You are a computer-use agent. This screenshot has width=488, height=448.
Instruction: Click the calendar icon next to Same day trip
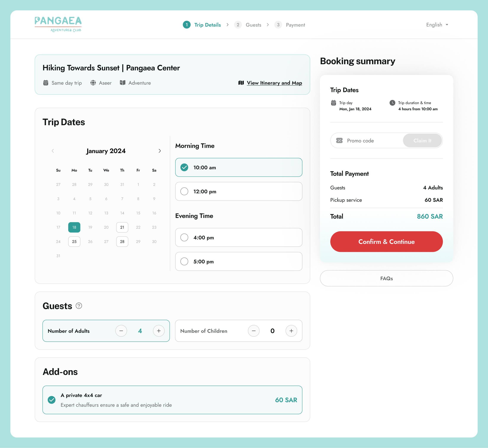click(45, 83)
